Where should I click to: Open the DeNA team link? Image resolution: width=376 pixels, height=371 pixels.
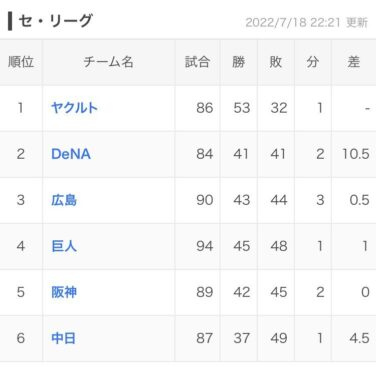(x=71, y=154)
